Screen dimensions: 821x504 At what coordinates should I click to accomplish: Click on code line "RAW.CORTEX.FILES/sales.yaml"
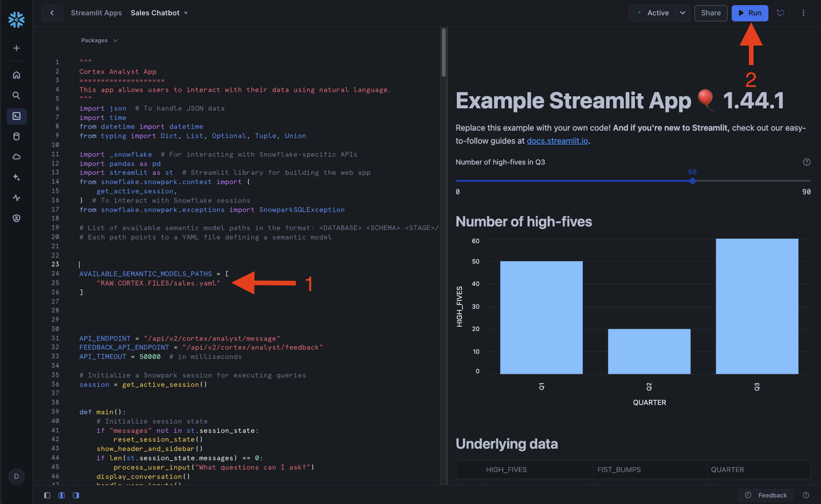coord(158,283)
